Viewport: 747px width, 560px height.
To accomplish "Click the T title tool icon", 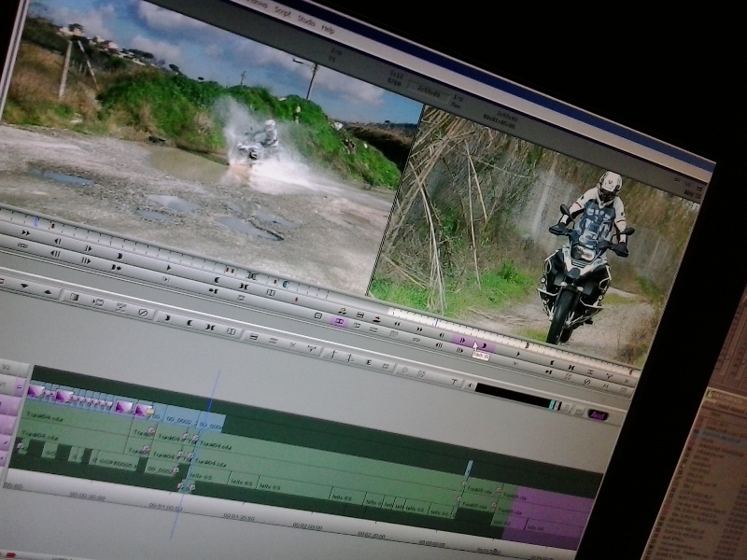I will pyautogui.click(x=454, y=382).
